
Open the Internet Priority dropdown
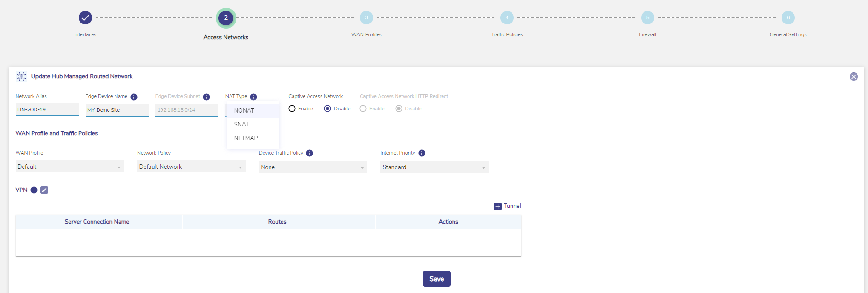[x=434, y=167]
